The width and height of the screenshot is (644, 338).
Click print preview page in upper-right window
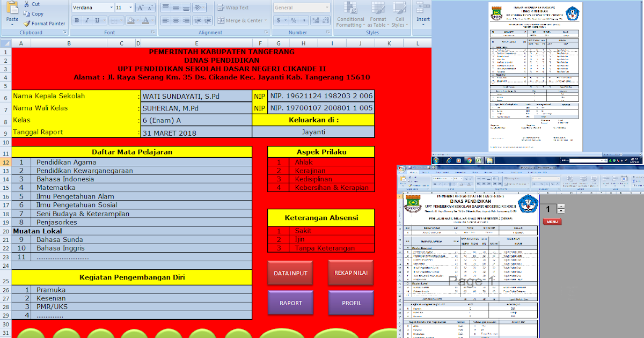536,77
